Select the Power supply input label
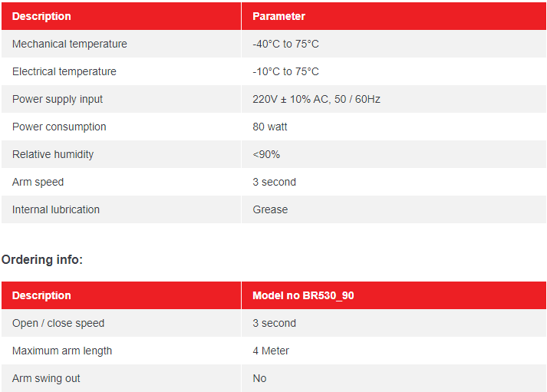This screenshot has width=547, height=392. point(58,99)
